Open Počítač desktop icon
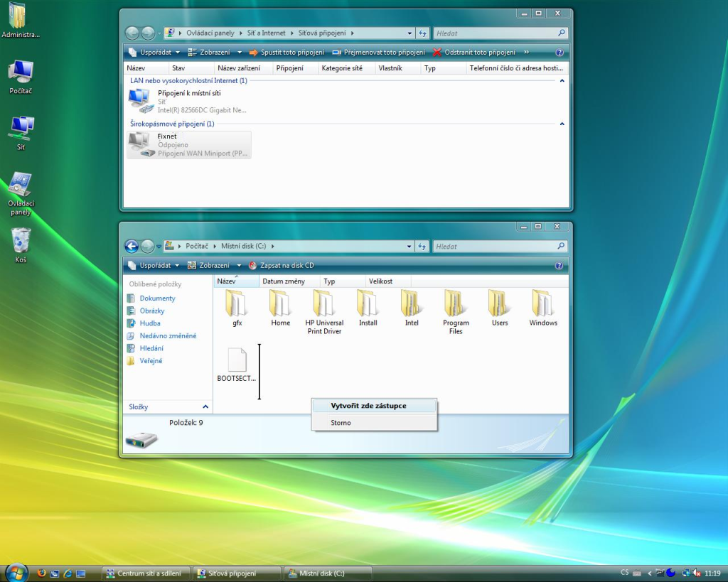This screenshot has width=728, height=582. click(x=21, y=77)
